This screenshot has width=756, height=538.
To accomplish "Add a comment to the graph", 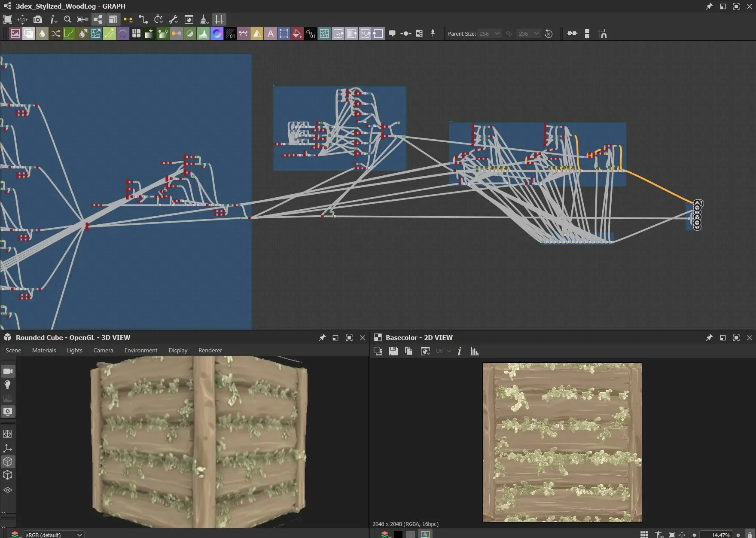I will 393,34.
